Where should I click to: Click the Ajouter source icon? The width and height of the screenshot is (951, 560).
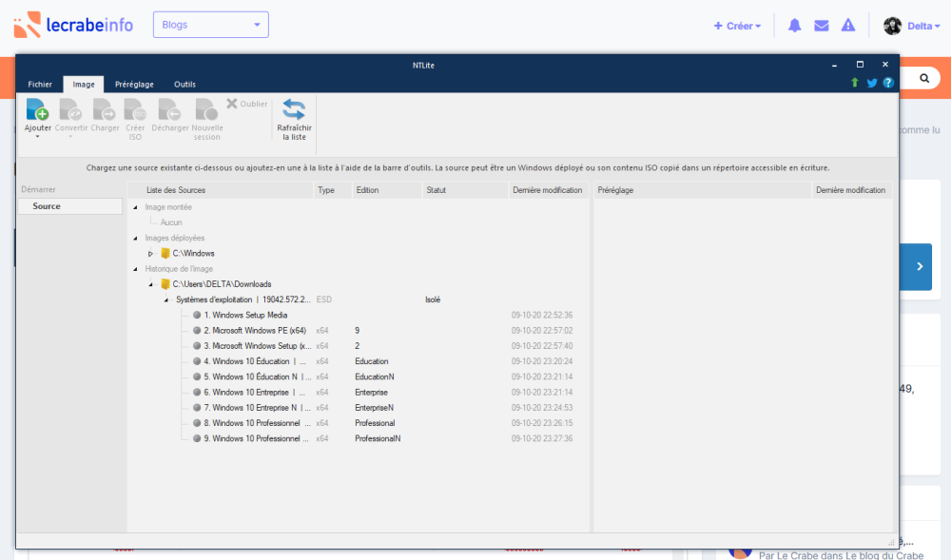(37, 111)
